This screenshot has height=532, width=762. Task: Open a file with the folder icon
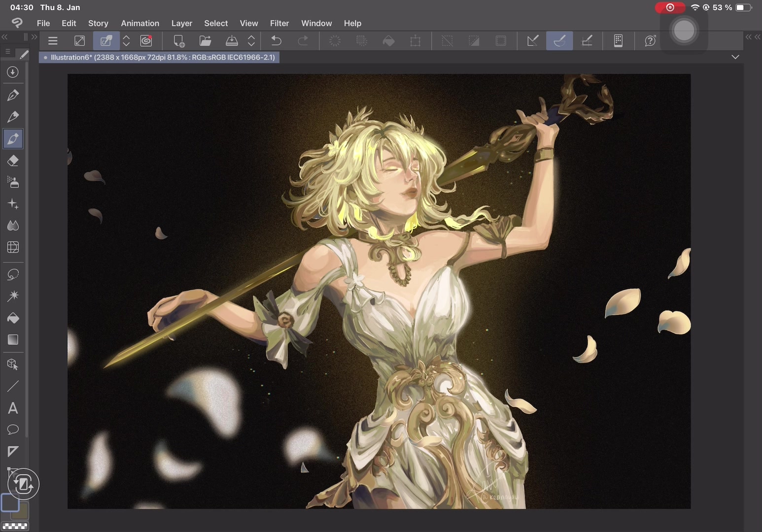tap(205, 41)
